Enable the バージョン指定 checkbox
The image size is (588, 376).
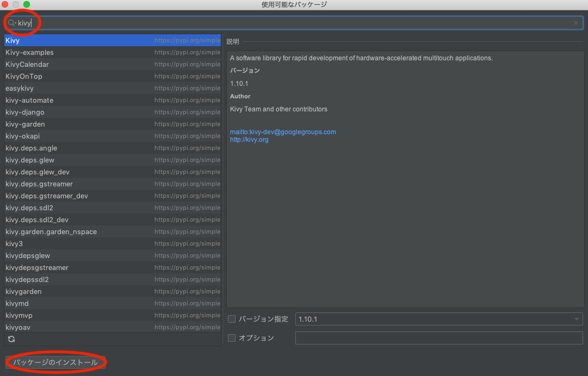coord(232,319)
